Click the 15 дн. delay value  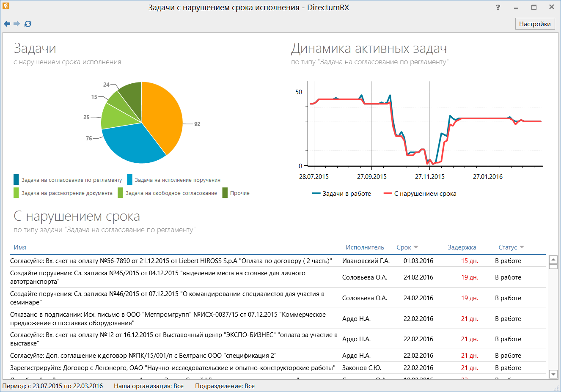pos(470,261)
